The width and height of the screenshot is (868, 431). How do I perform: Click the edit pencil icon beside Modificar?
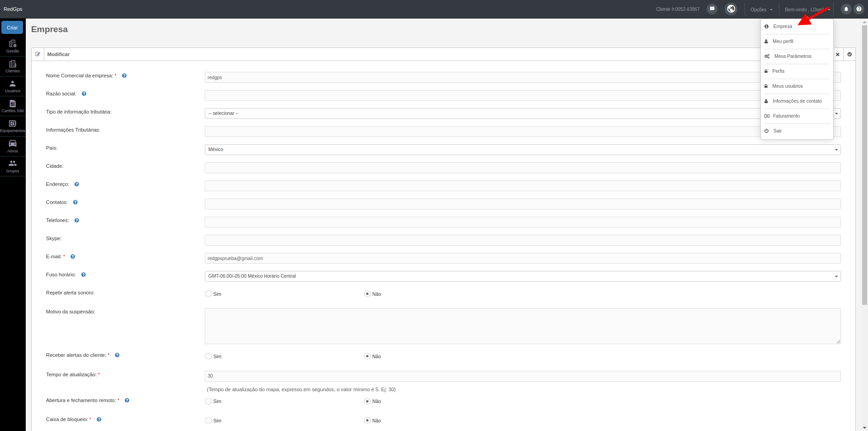coord(38,54)
